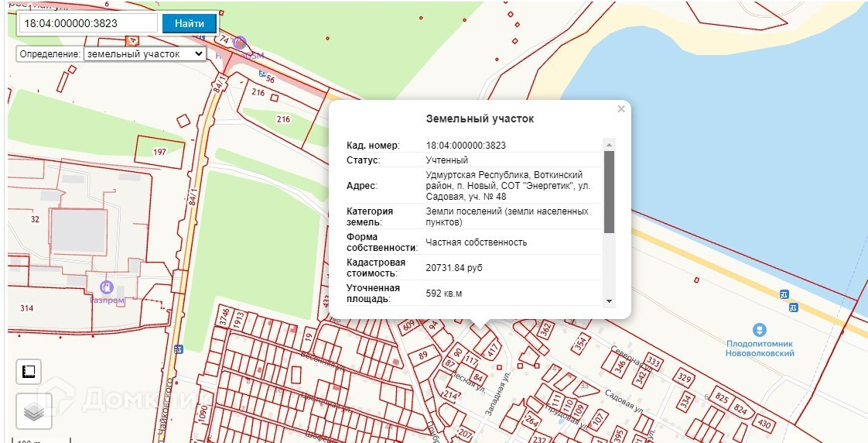868x443 pixels.
Task: Click cadastral number value 18:04:000000:3823
Action: (466, 146)
